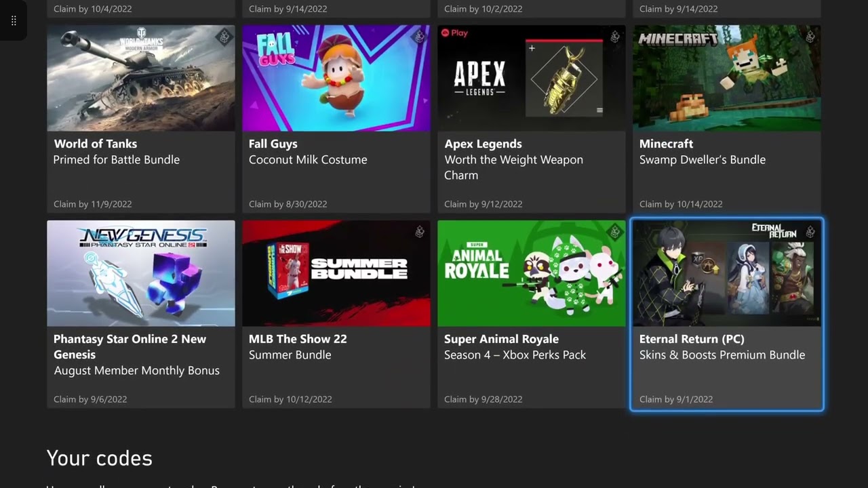This screenshot has width=868, height=488.
Task: Click perk badge icon on Minecraft card
Action: click(x=810, y=37)
